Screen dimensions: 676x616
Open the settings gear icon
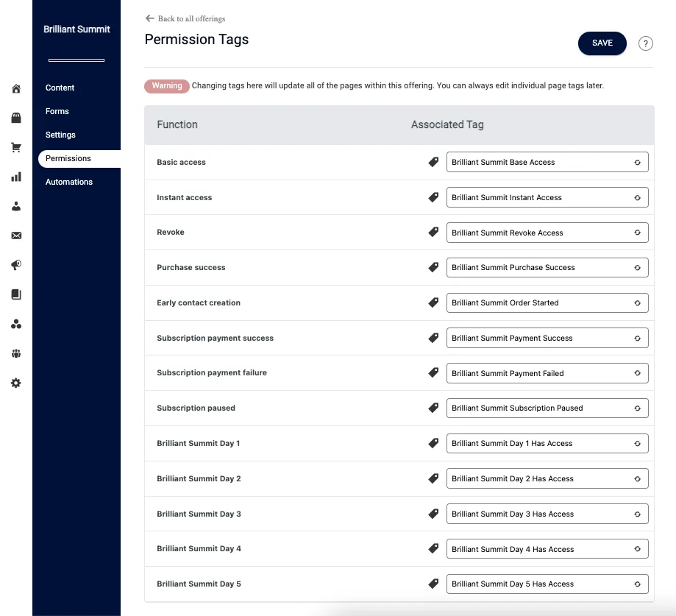pyautogui.click(x=15, y=383)
